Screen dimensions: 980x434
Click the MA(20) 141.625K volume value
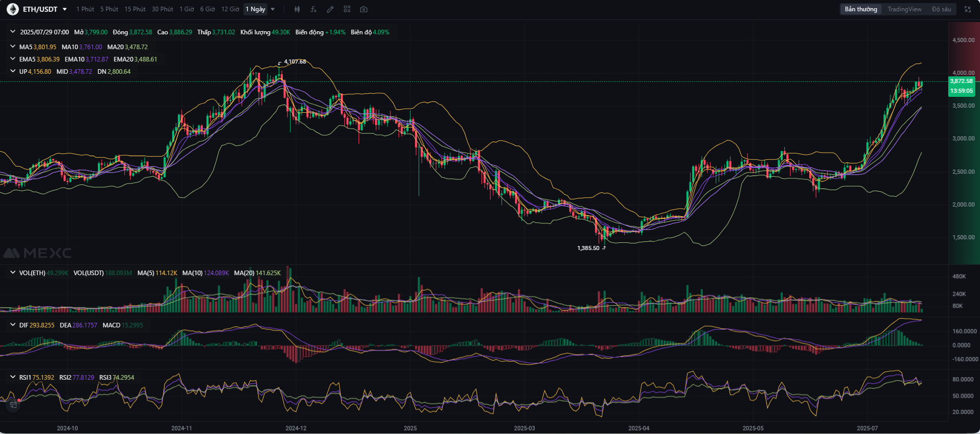click(257, 273)
